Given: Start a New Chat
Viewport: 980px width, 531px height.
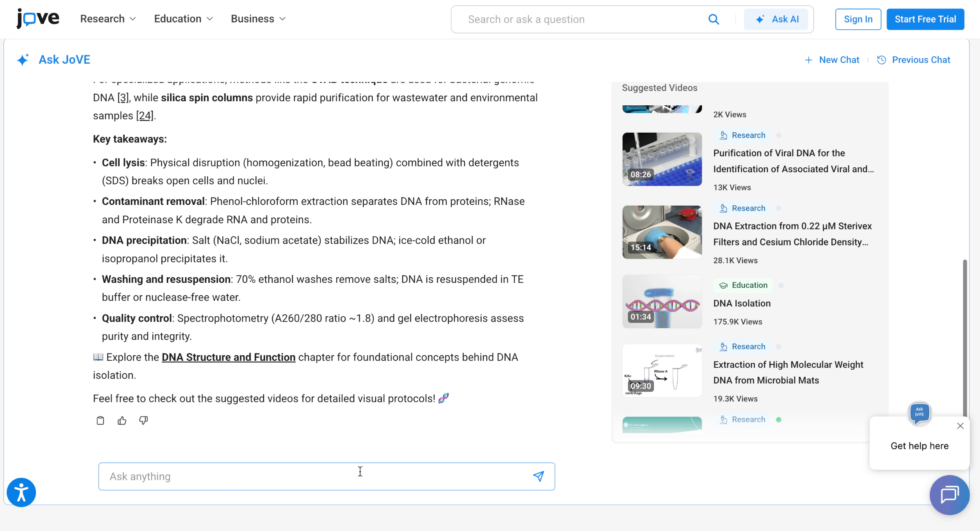Looking at the screenshot, I should [x=832, y=60].
